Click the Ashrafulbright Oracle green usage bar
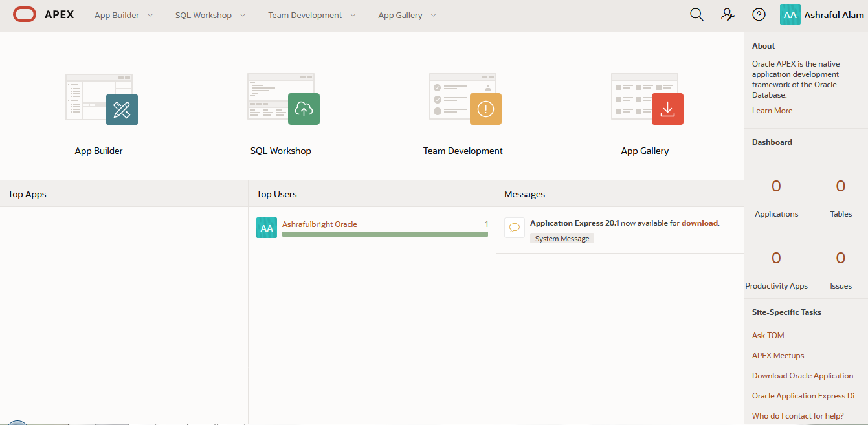 [x=384, y=234]
